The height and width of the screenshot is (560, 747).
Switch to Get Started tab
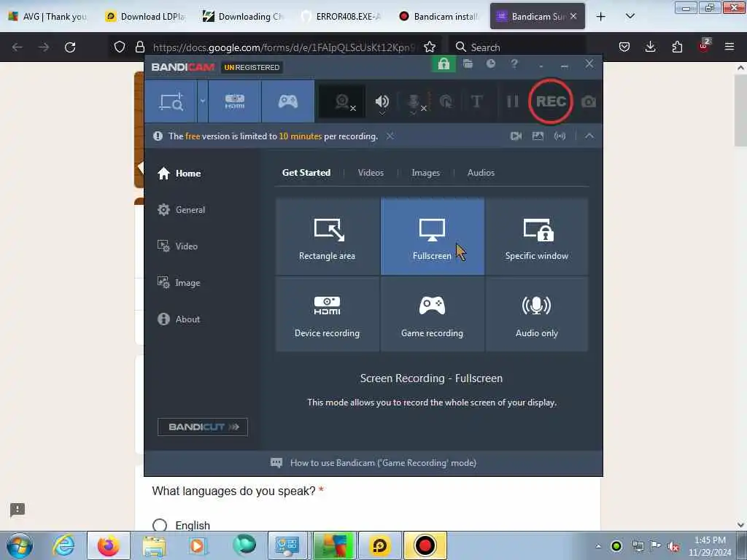pos(306,173)
